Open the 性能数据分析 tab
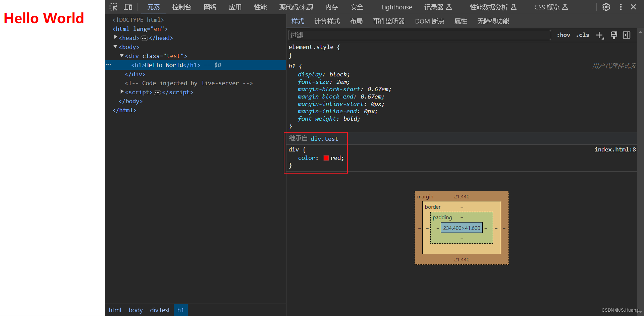This screenshot has width=644, height=316. tap(493, 7)
